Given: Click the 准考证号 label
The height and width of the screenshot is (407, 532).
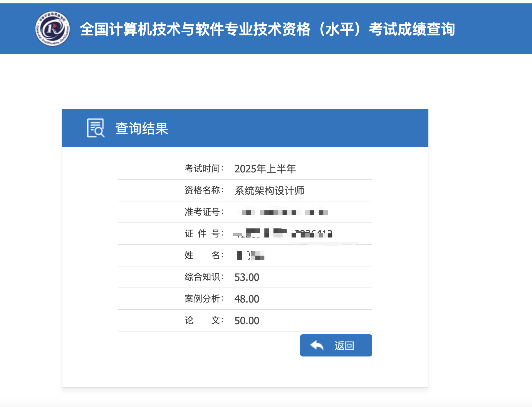Looking at the screenshot, I should point(204,212).
